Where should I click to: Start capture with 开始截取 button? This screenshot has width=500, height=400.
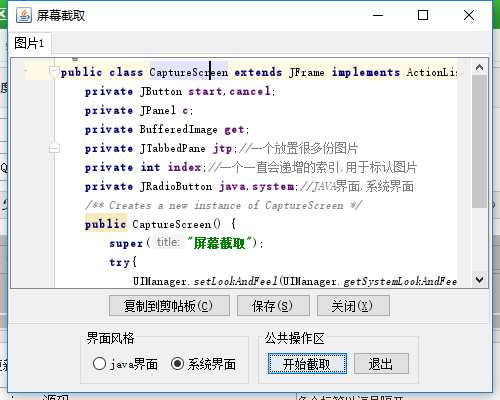pyautogui.click(x=307, y=364)
